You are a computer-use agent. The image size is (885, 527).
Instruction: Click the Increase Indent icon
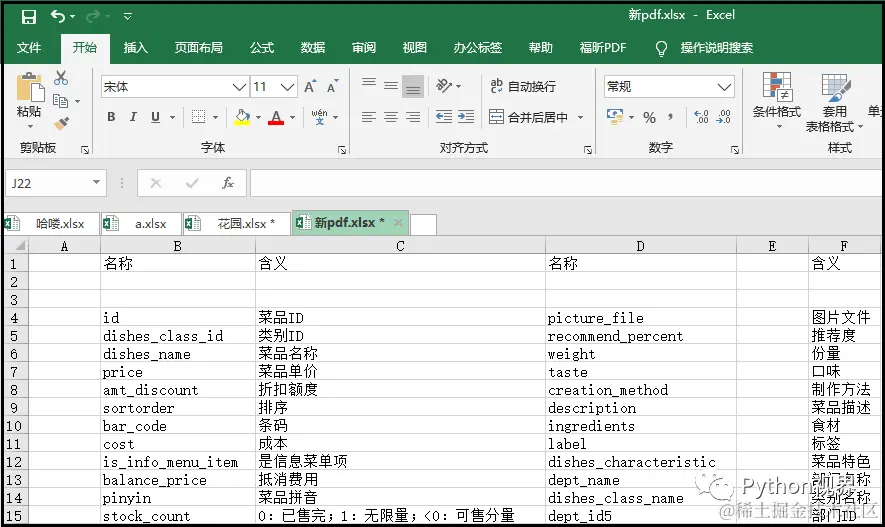466,117
